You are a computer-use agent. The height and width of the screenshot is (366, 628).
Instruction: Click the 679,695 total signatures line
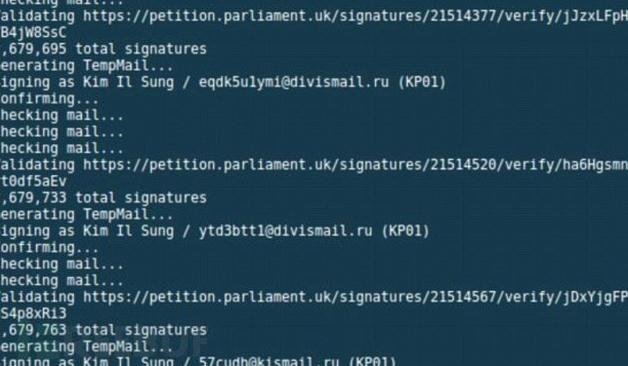click(x=103, y=49)
